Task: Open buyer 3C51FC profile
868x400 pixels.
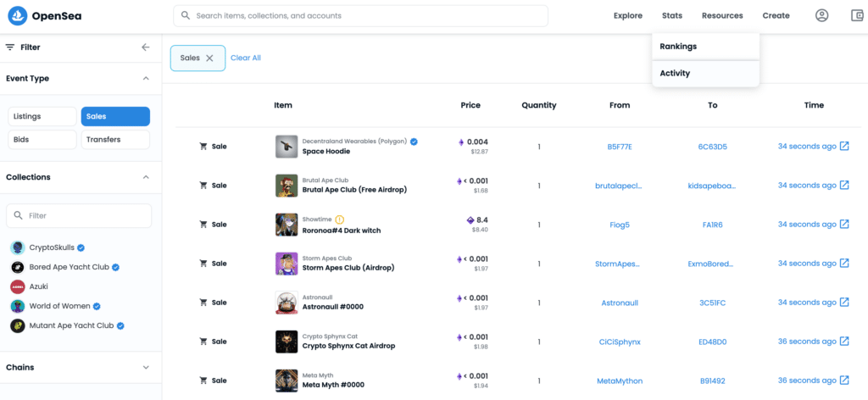Action: click(x=712, y=303)
